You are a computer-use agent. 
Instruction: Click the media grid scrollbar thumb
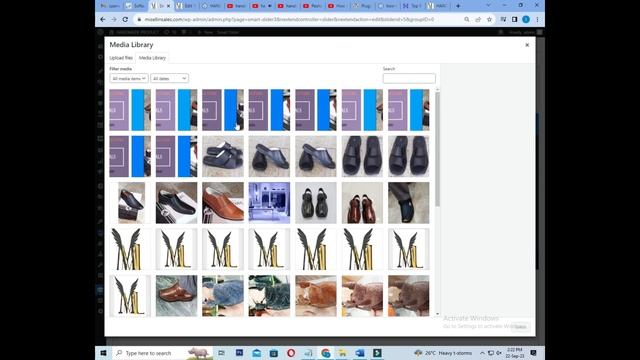[x=438, y=149]
